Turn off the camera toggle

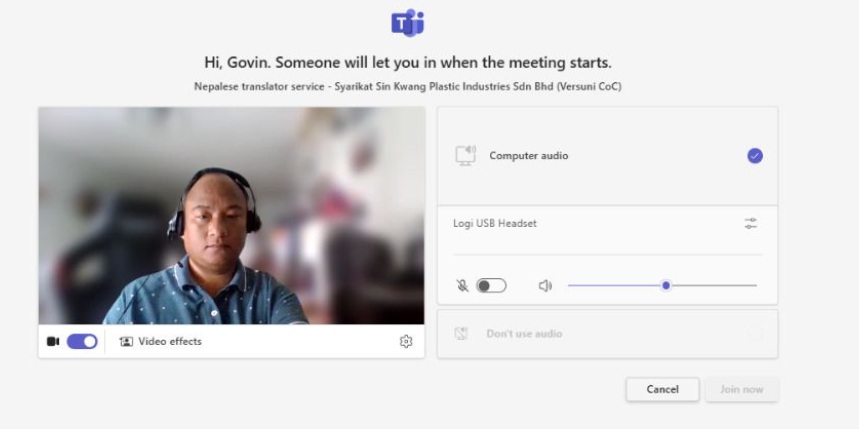tap(82, 342)
